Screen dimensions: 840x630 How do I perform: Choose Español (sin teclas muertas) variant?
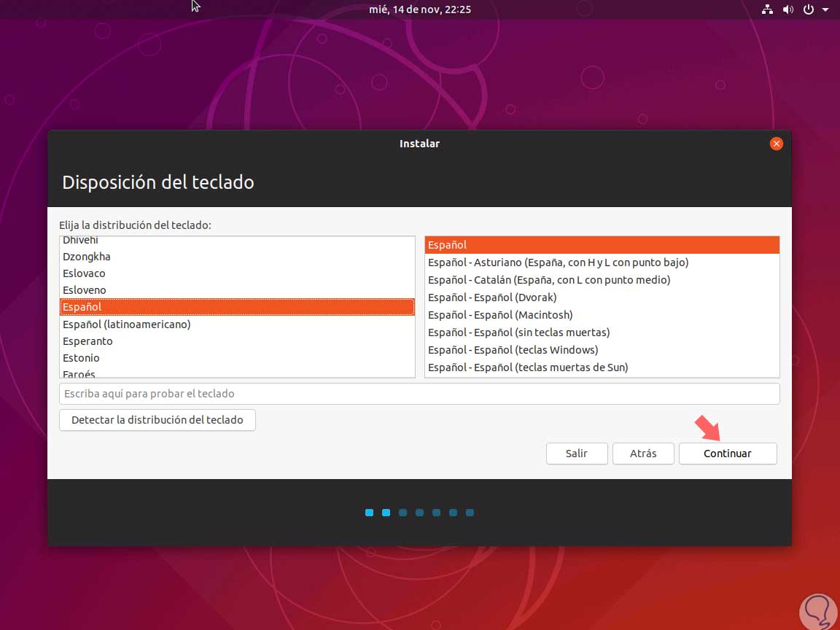[602, 332]
